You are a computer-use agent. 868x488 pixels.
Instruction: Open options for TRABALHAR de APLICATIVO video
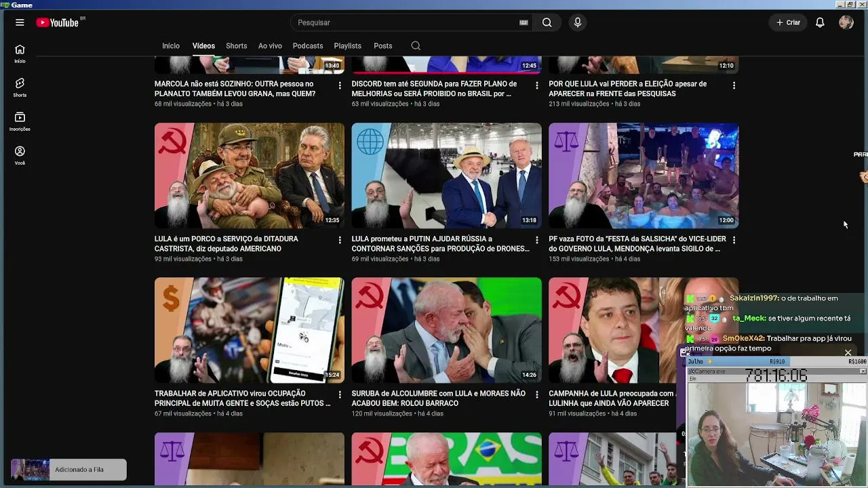[340, 394]
